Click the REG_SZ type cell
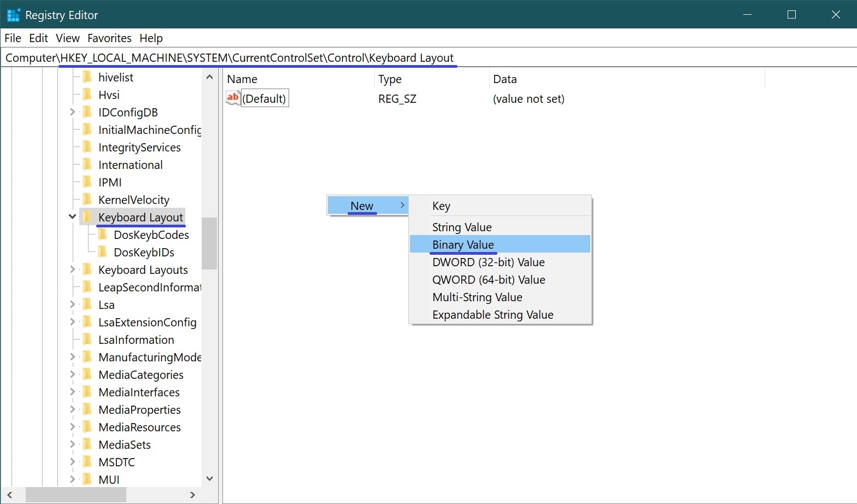Screen dimensions: 857x504 point(397,98)
